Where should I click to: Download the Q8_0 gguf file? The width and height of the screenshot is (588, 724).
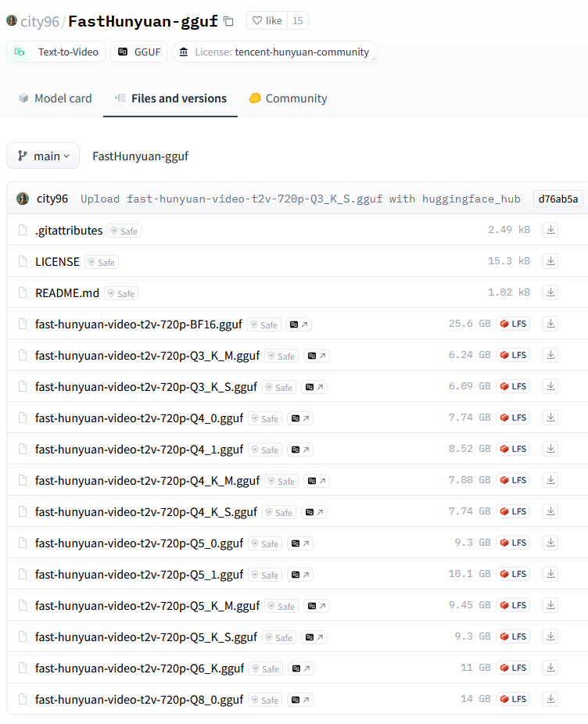[550, 699]
